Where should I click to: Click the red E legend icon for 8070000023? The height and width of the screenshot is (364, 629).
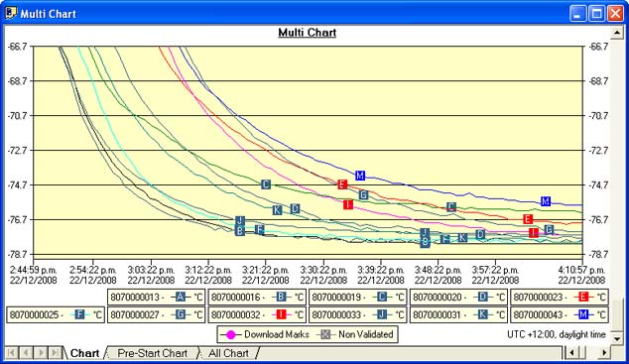coord(583,298)
